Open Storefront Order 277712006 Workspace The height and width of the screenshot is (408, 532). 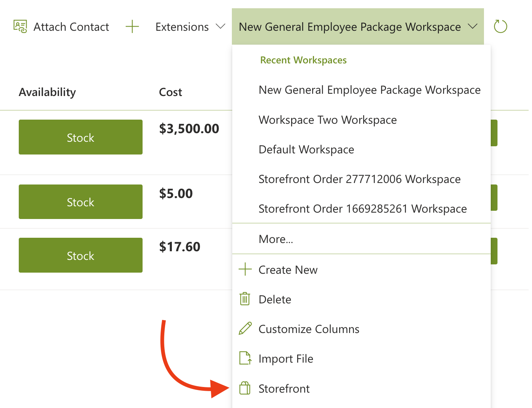coord(359,179)
